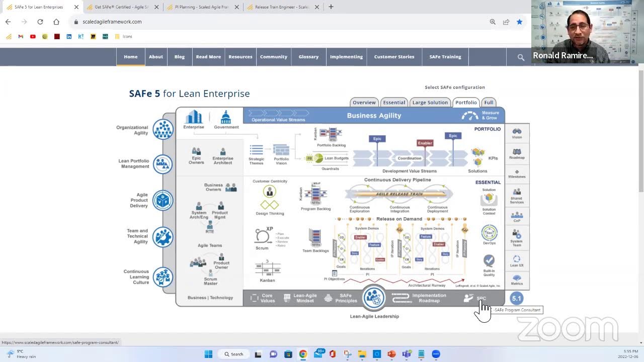Click the Design Thinking diamonds icon

270,205
